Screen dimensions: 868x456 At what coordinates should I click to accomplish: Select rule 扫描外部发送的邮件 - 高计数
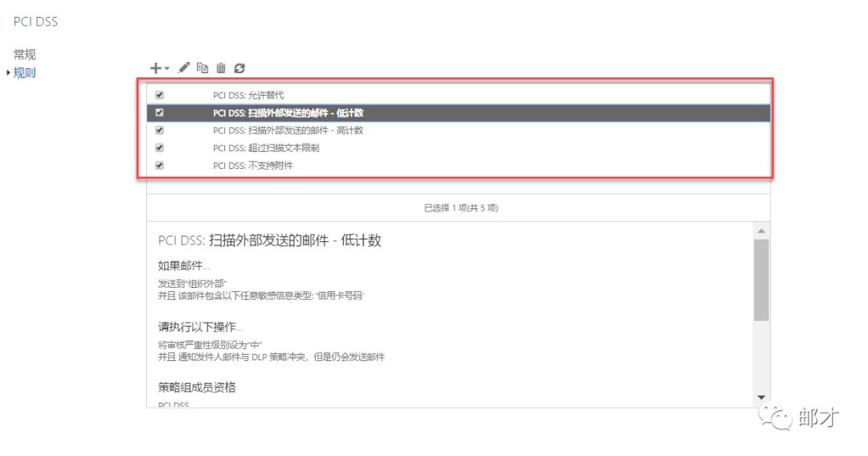(288, 130)
